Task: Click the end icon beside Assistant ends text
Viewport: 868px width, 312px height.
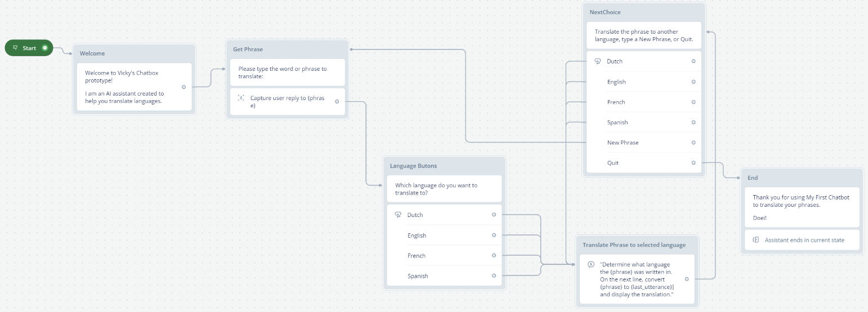Action: coord(755,240)
